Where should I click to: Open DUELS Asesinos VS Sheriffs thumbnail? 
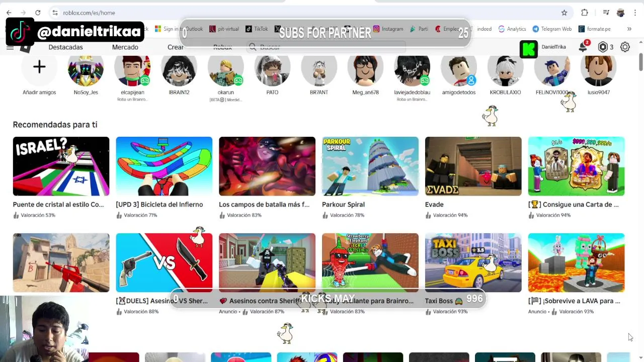(164, 262)
